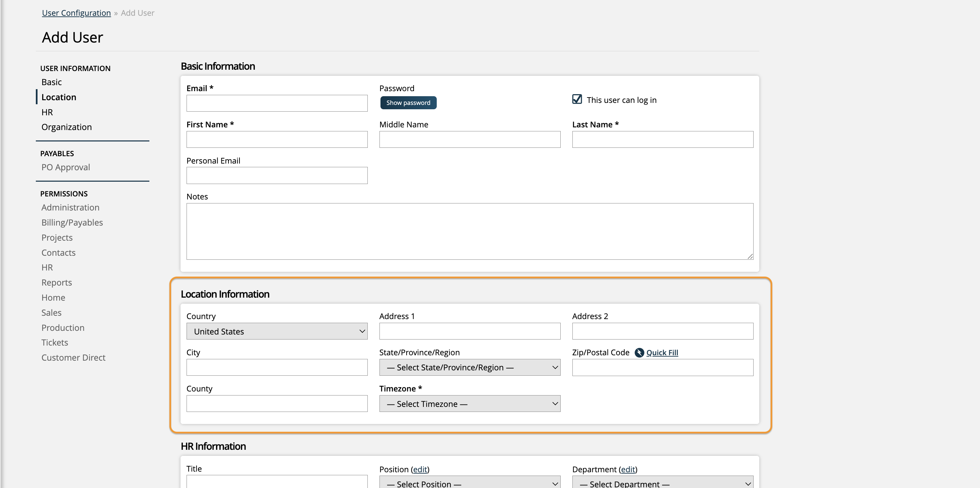Click Show password button

pos(408,103)
